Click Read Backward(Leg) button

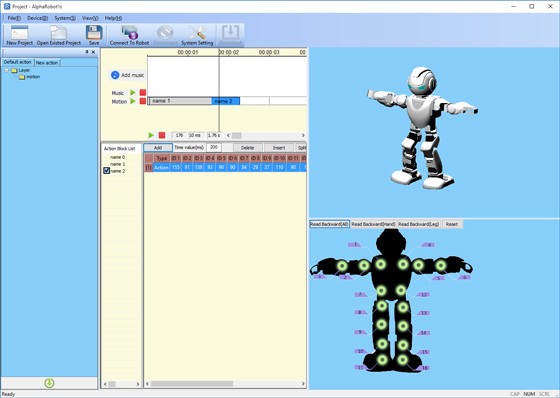click(x=418, y=224)
